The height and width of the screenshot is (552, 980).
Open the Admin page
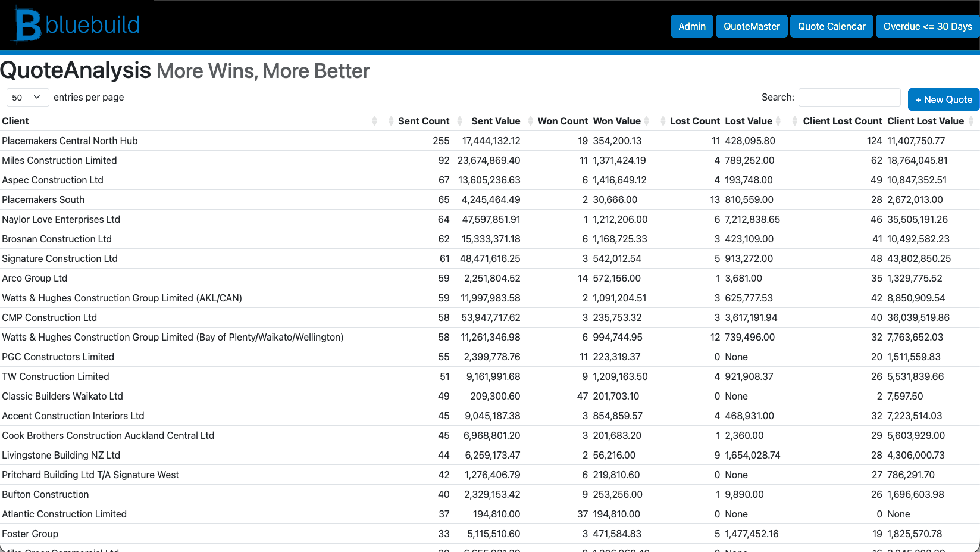click(692, 26)
